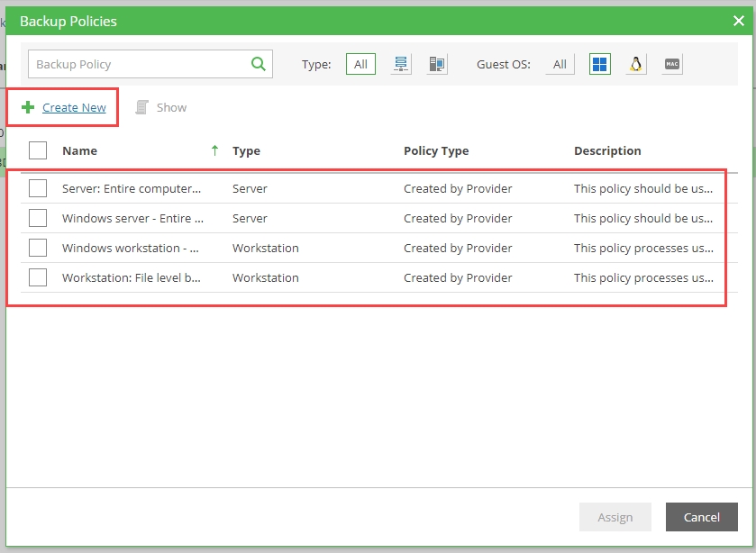Viewport: 756px width, 553px height.
Task: Sort list by Type column header
Action: click(246, 150)
